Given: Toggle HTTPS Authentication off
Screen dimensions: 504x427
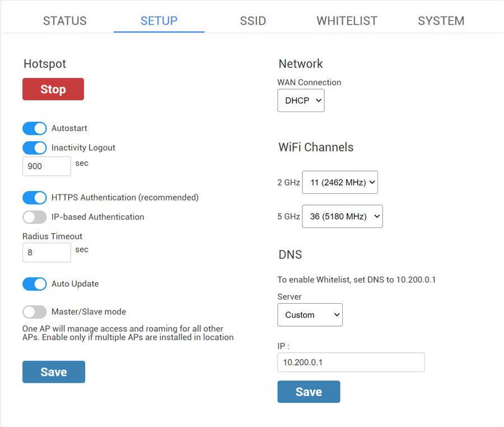Looking at the screenshot, I should coord(35,197).
